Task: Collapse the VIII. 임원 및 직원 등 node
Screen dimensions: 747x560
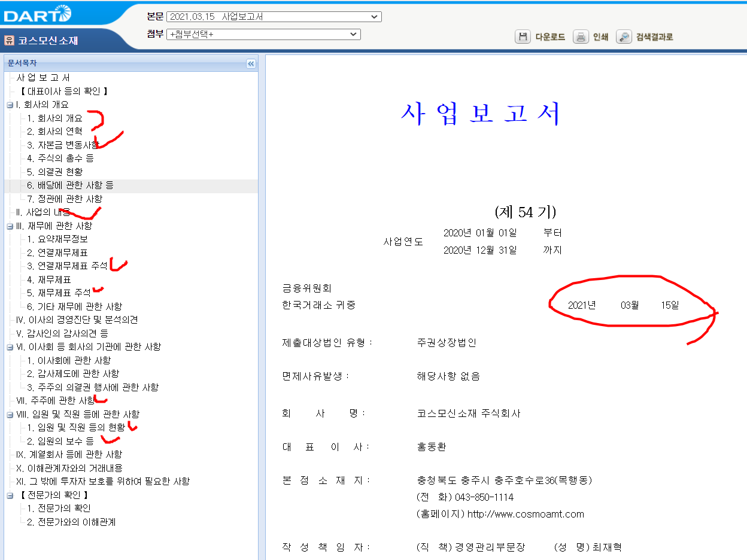Action: [10, 414]
